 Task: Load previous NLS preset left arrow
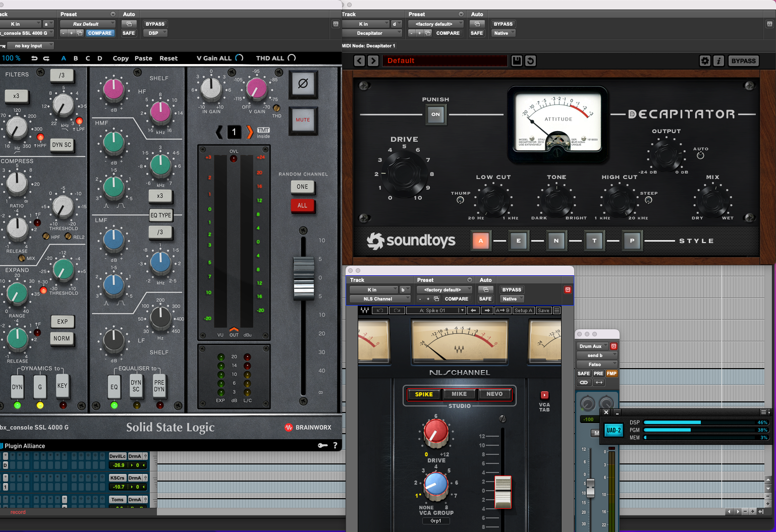[473, 311]
